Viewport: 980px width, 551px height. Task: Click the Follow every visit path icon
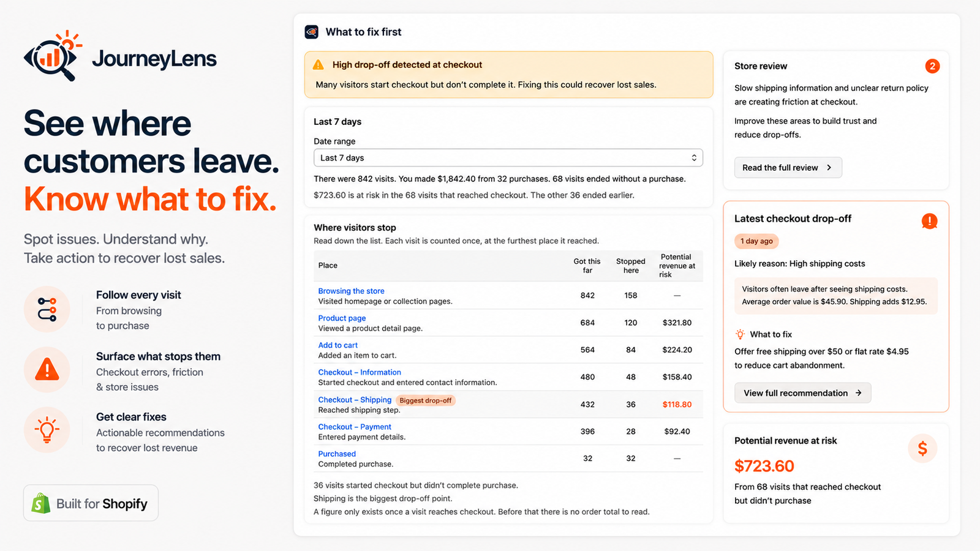[47, 309]
